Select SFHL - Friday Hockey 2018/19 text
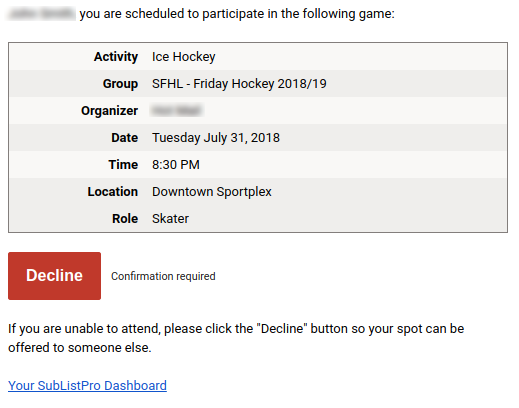The height and width of the screenshot is (408, 519). (x=239, y=84)
